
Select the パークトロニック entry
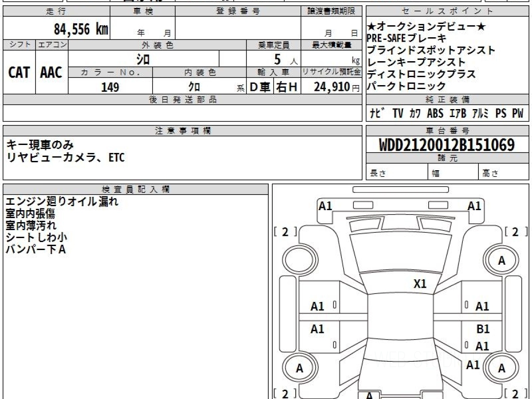click(x=406, y=86)
